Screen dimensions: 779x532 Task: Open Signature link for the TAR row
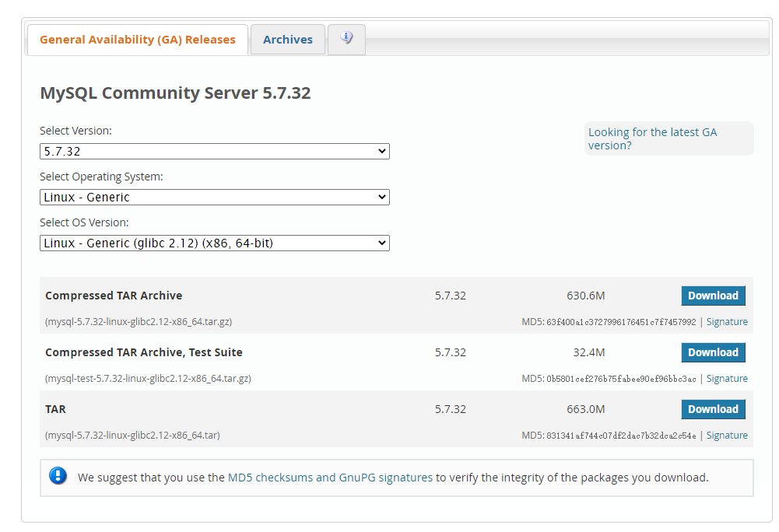[x=727, y=435]
